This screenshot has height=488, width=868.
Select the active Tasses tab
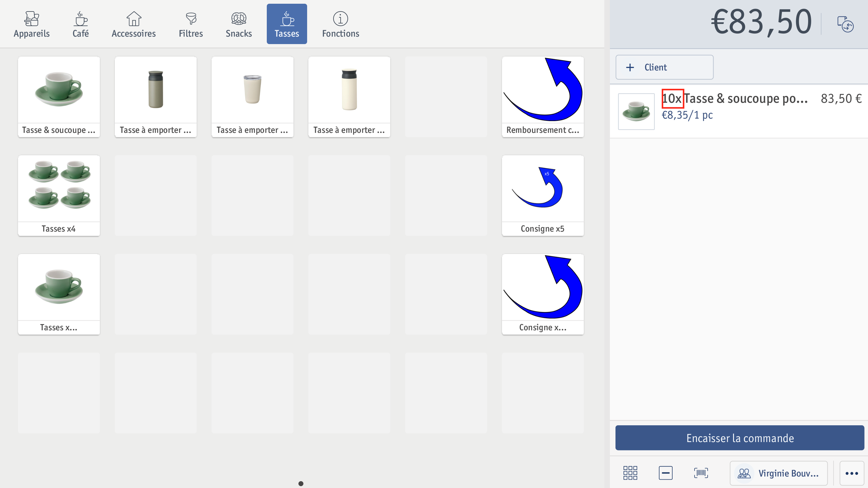pos(287,24)
